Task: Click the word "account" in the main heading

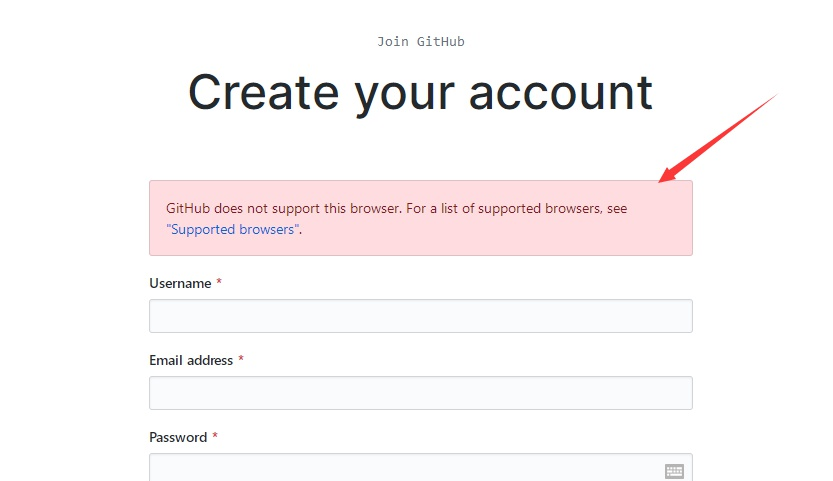Action: point(560,92)
